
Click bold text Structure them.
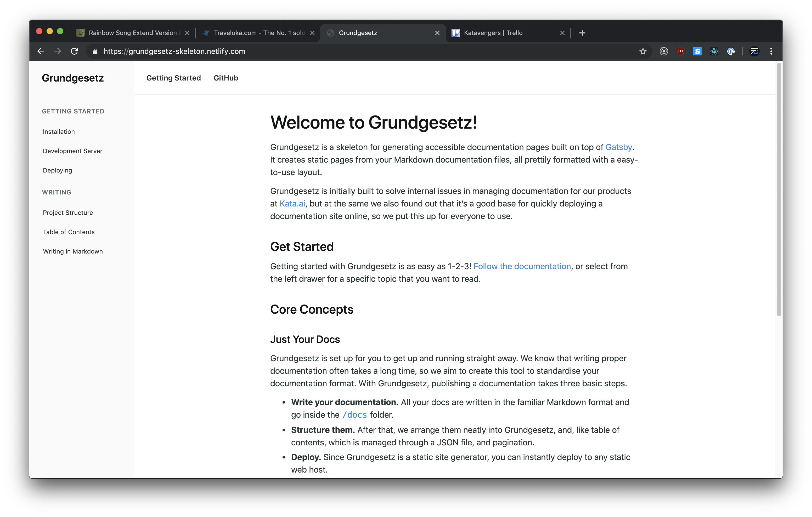(323, 430)
